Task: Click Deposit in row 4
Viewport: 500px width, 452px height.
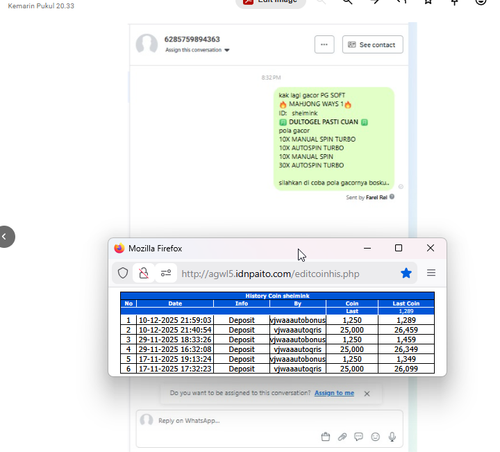Action: pyautogui.click(x=241, y=349)
